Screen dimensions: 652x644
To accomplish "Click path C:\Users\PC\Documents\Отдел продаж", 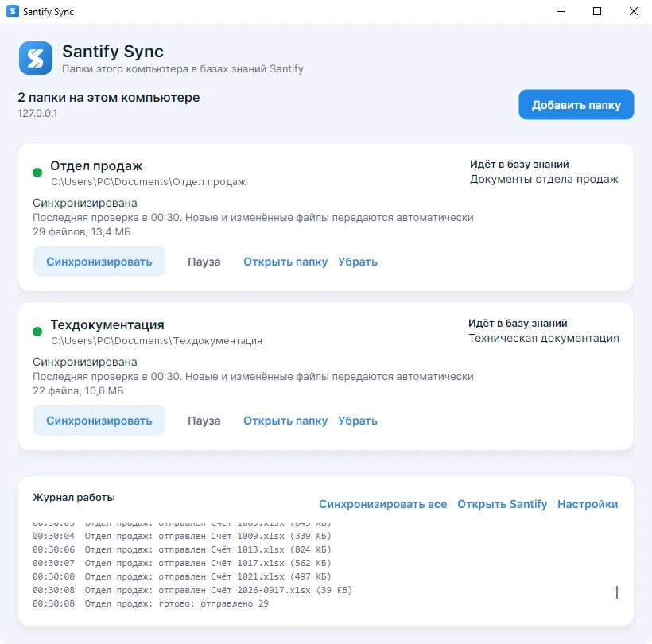I will coord(149,182).
